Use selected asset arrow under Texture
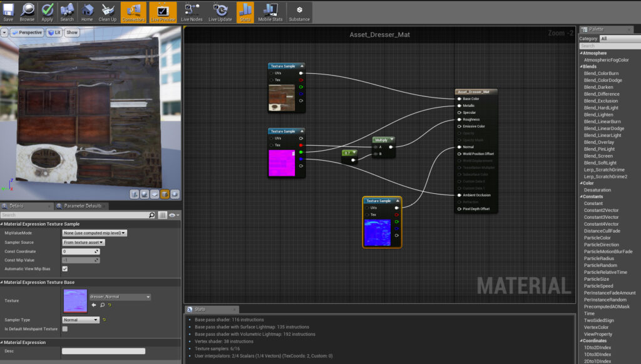 point(93,305)
